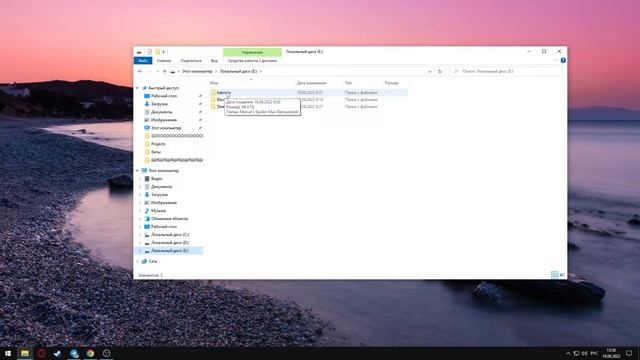This screenshot has width=640, height=360.
Task: Click new folder icon in title bar
Action: click(x=157, y=52)
